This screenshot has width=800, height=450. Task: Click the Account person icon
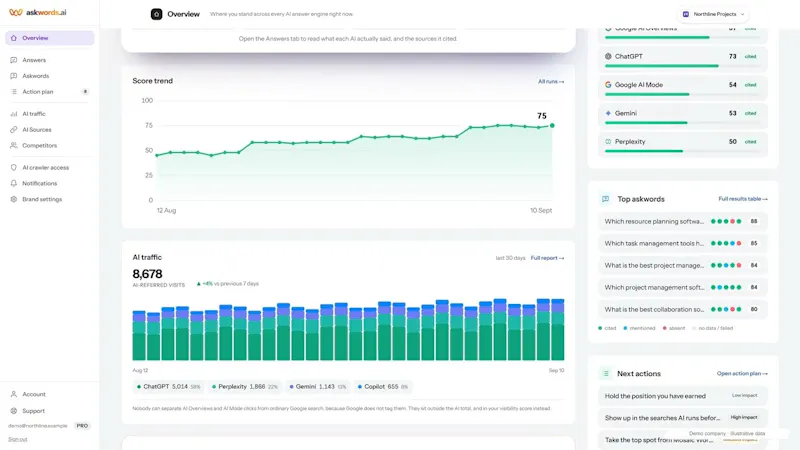pyautogui.click(x=14, y=394)
